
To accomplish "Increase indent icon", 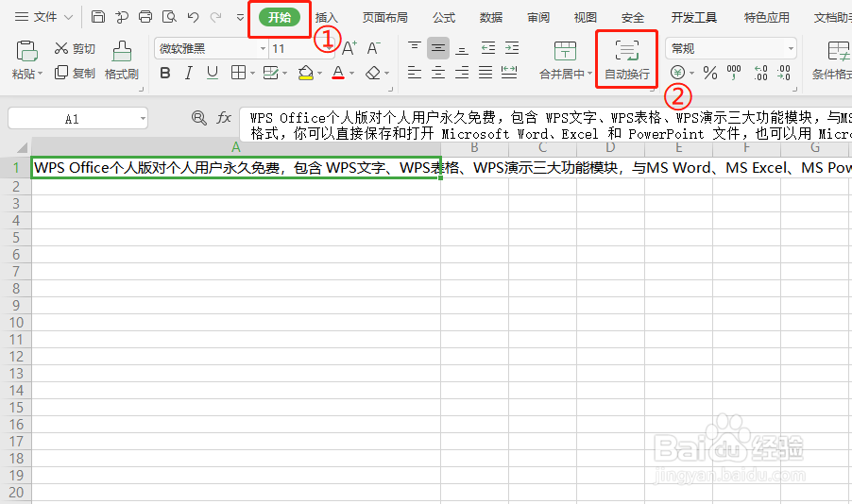I will click(512, 48).
